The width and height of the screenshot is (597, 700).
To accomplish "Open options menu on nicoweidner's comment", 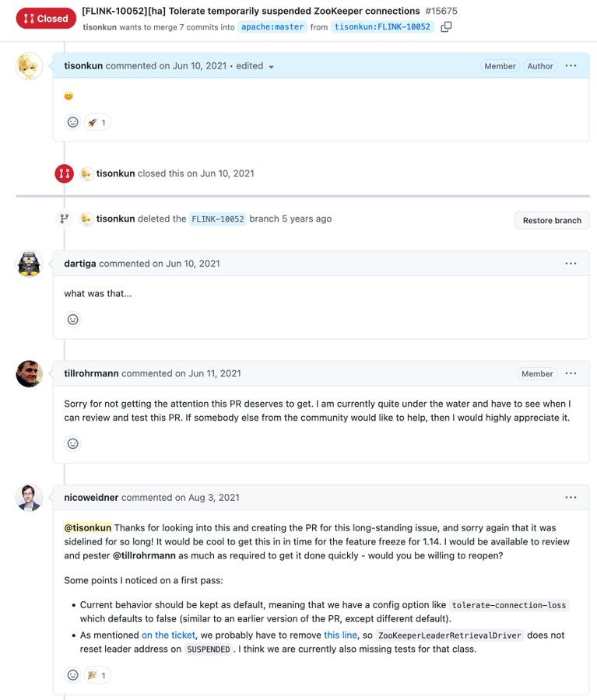I will click(571, 497).
